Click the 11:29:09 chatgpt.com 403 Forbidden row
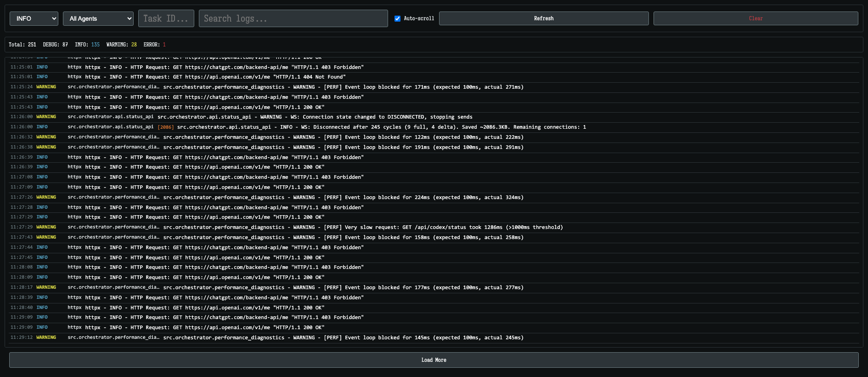The width and height of the screenshot is (868, 377). (434, 317)
